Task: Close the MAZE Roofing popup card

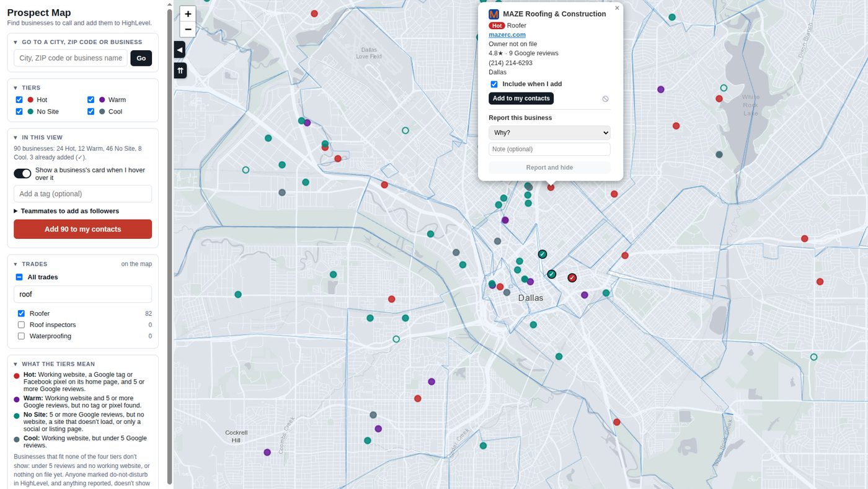Action: [617, 8]
